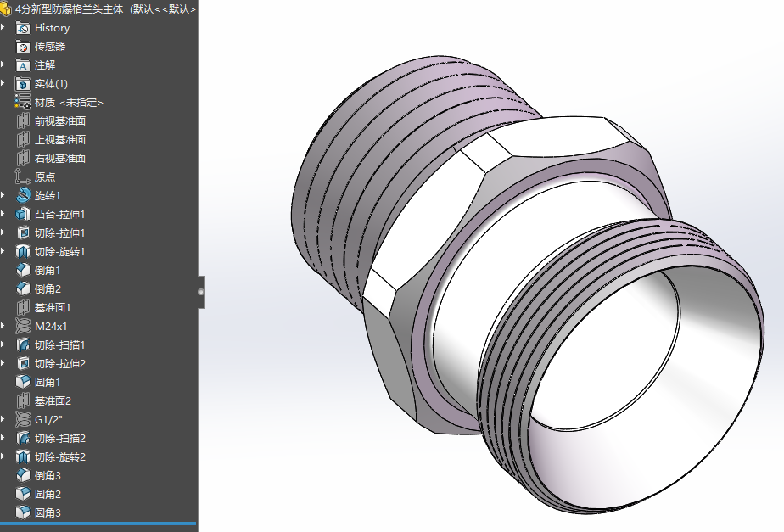784x532 pixels.
Task: Expand the G1/2" feature
Action: coord(3,419)
